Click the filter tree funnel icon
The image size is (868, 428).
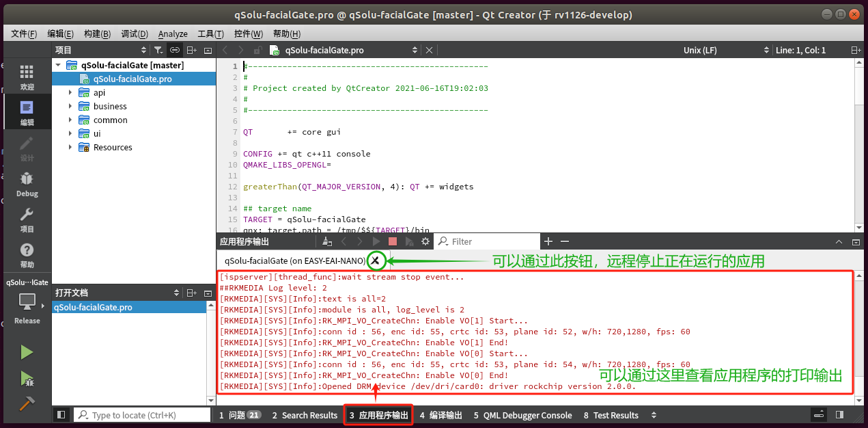pos(158,50)
